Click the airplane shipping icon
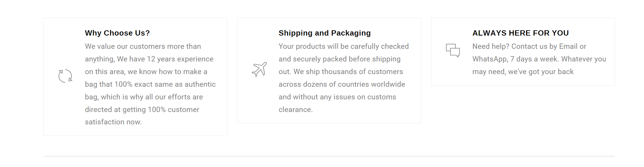 coord(259,69)
